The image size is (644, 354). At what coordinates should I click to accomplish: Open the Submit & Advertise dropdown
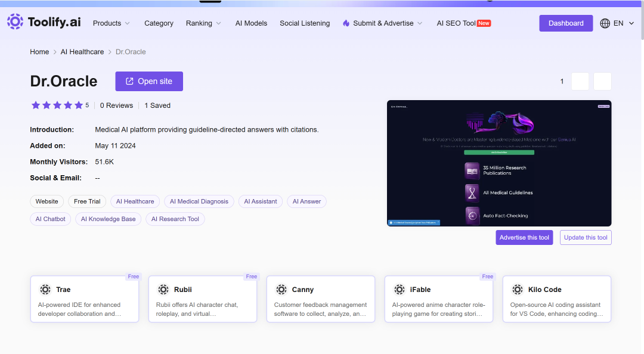pyautogui.click(x=382, y=23)
